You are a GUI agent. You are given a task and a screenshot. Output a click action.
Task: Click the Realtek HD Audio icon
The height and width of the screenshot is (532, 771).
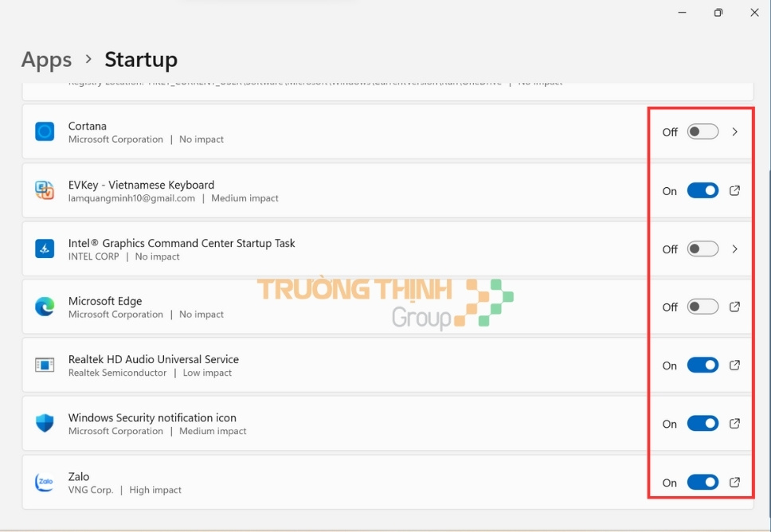pos(45,365)
